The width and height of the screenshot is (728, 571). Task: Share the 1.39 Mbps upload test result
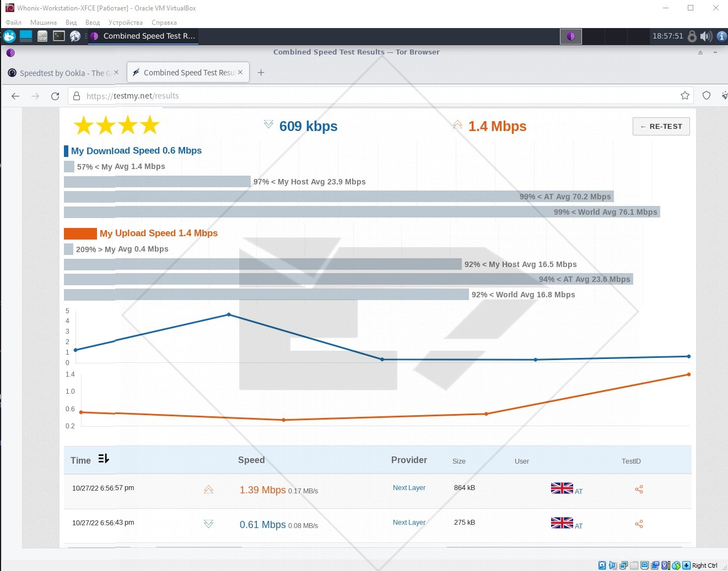(639, 490)
